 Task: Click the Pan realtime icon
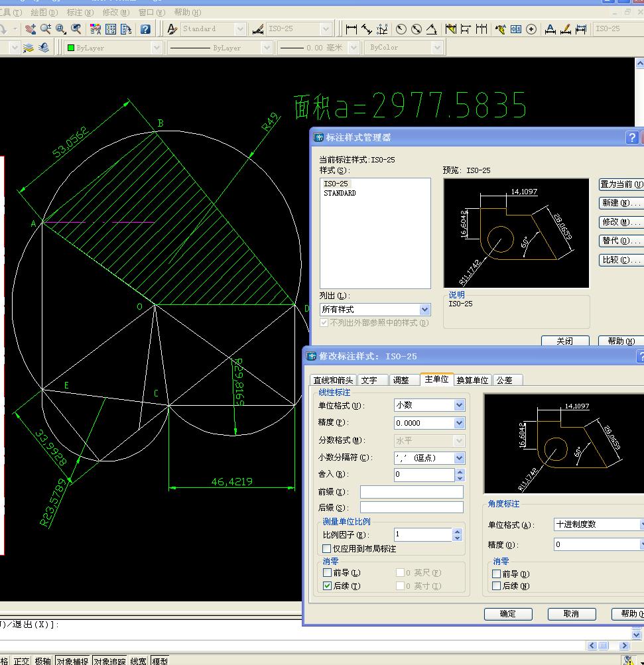tap(31, 29)
